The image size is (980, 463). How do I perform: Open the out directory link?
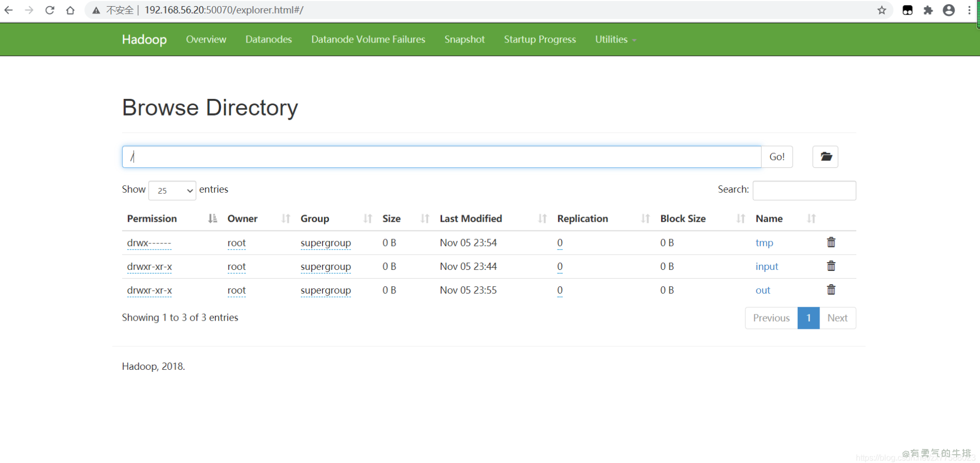763,291
